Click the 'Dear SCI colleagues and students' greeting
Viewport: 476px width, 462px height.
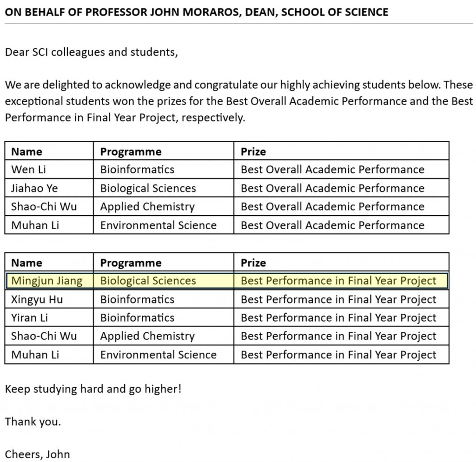pyautogui.click(x=91, y=52)
